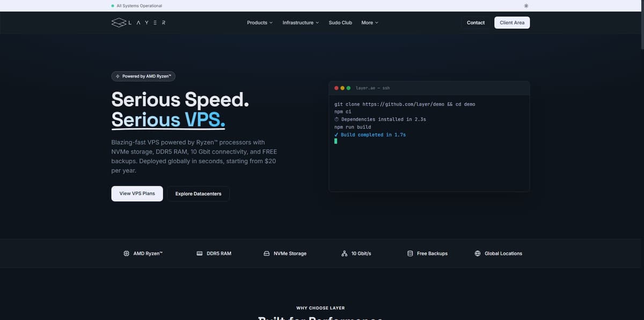Click Explore Datacenters button
Viewport: 644px width, 320px height.
point(198,193)
